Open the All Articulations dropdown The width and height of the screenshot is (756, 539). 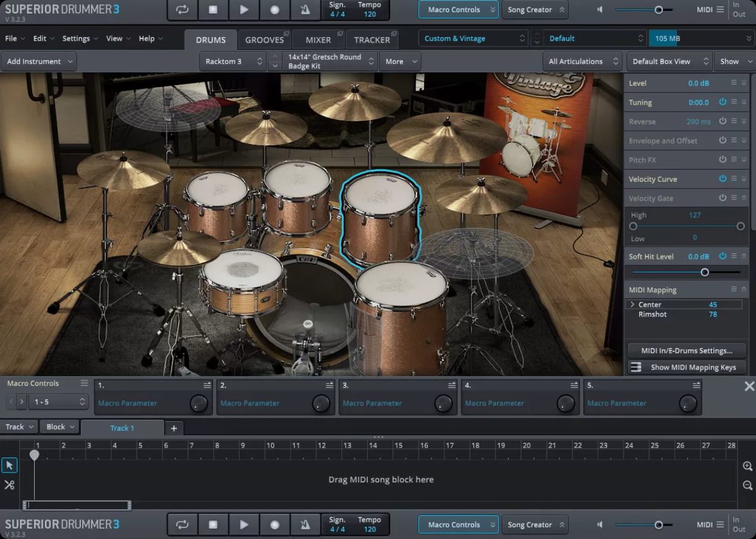583,62
